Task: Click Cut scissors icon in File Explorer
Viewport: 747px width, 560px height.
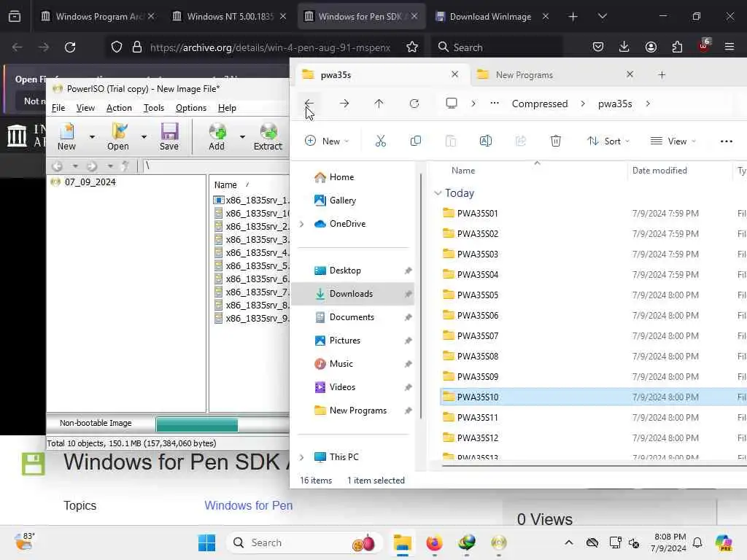Action: click(x=381, y=141)
